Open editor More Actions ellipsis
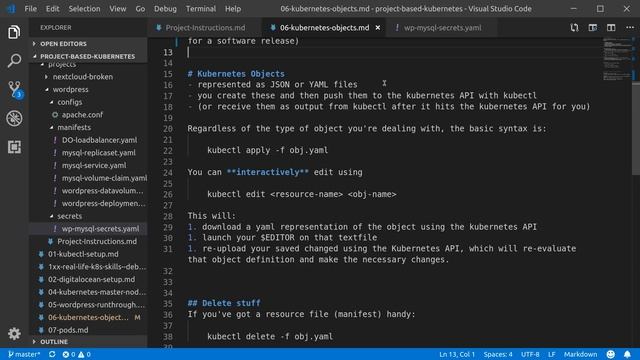This screenshot has height=360, width=640. [630, 27]
